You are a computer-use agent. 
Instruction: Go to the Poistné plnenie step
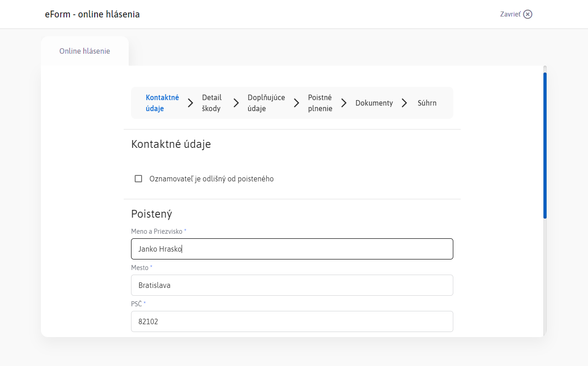coord(320,103)
